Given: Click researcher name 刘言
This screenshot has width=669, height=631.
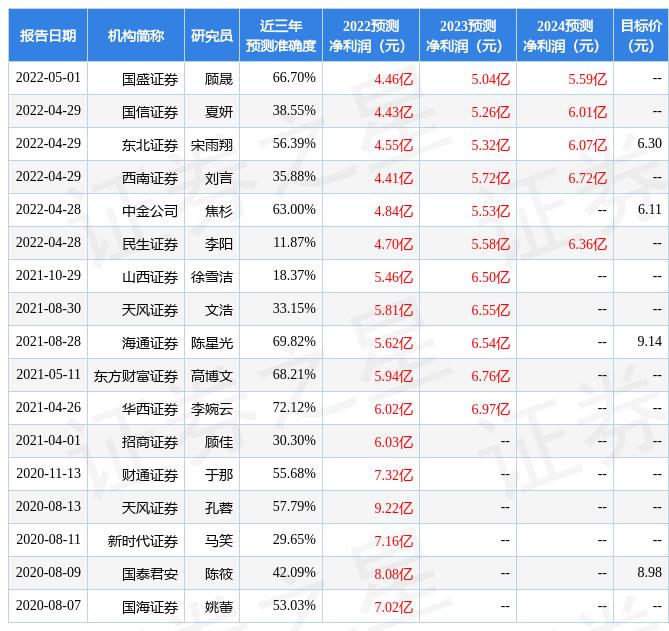Looking at the screenshot, I should [219, 178].
